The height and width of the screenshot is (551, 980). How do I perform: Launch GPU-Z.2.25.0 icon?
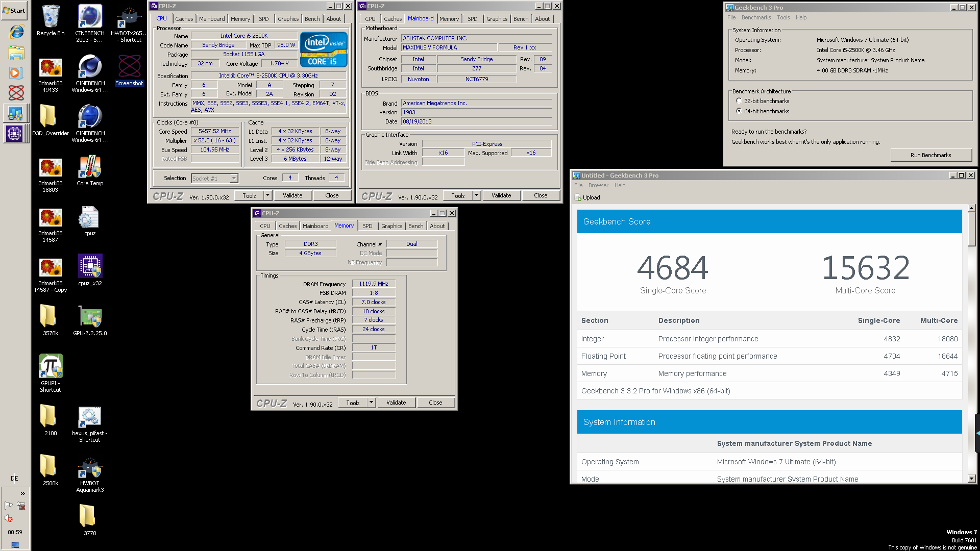(x=90, y=320)
